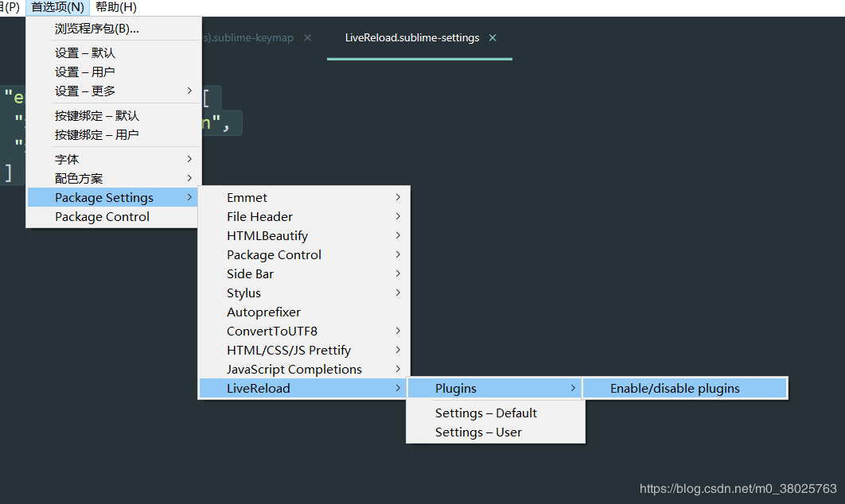Open LiveReload Settings – User
This screenshot has height=504, width=845.
coord(495,432)
